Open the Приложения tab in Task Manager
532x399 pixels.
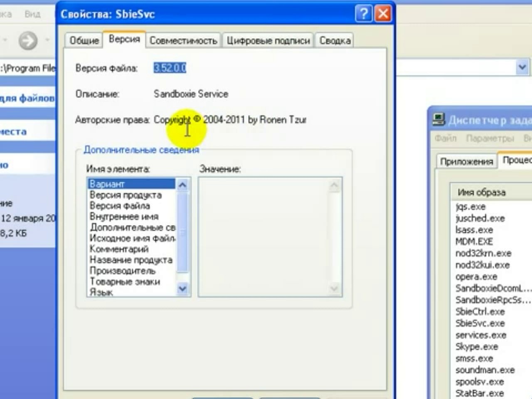466,162
